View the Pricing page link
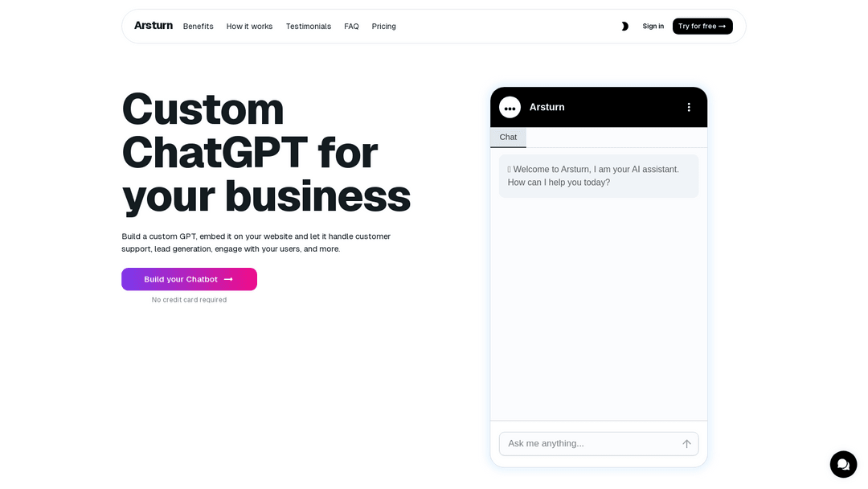Image resolution: width=868 pixels, height=489 pixels. (x=383, y=27)
